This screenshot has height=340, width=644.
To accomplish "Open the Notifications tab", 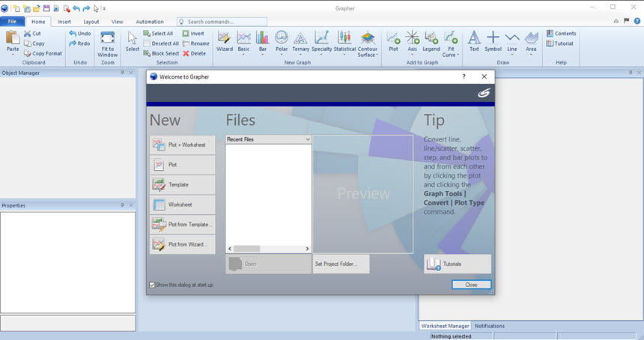I will pyautogui.click(x=490, y=326).
